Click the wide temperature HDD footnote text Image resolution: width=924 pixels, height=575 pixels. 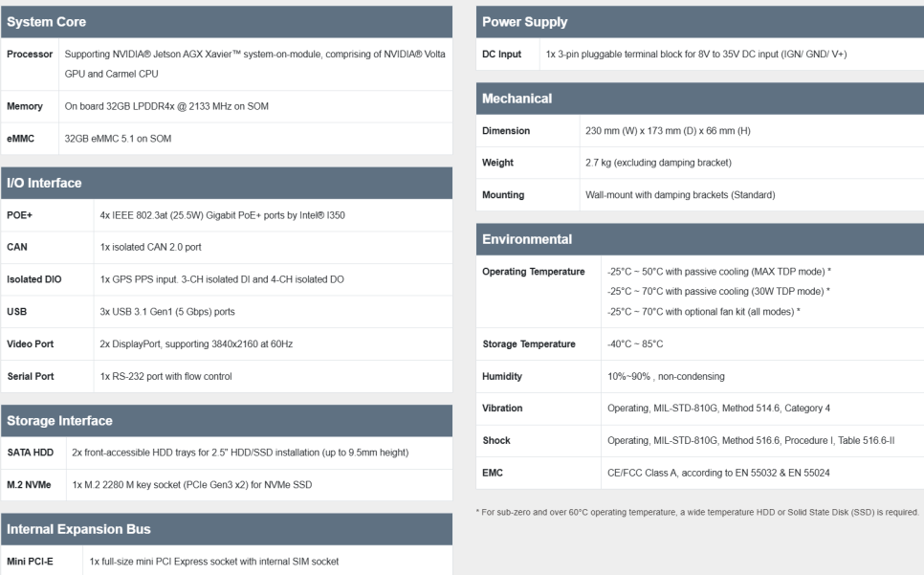(x=698, y=511)
